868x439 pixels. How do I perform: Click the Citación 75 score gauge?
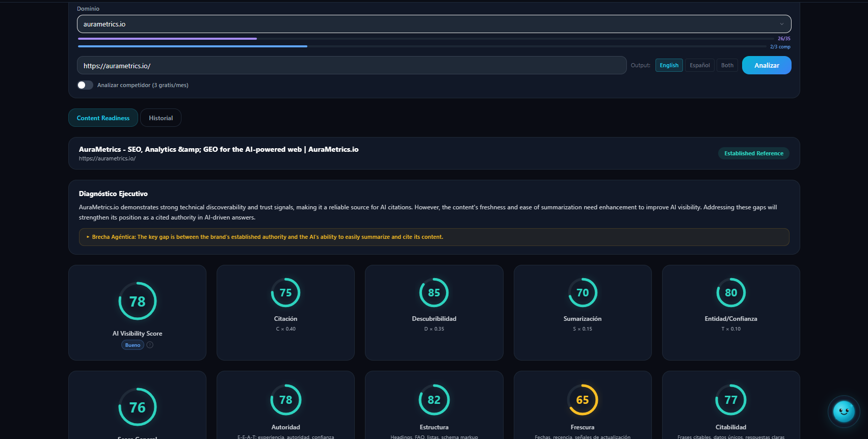click(285, 292)
